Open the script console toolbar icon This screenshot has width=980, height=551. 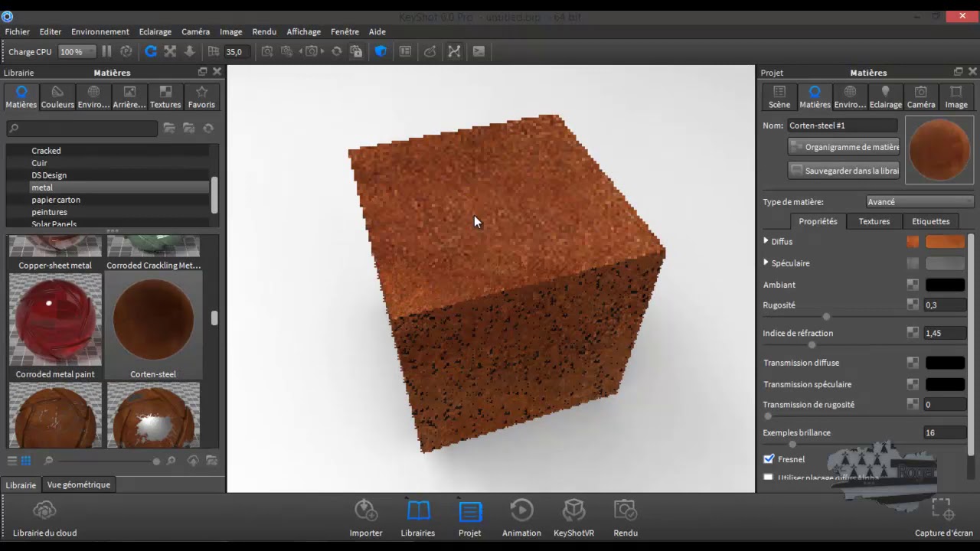click(x=479, y=51)
